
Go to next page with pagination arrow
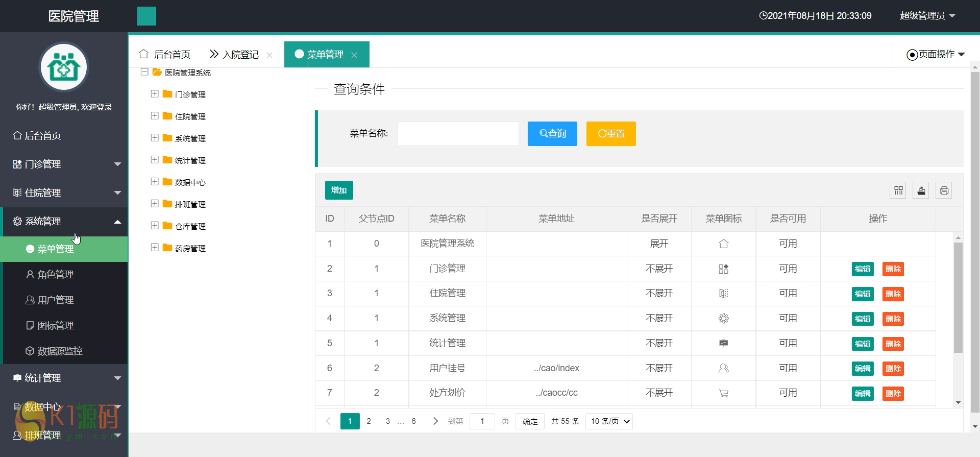435,421
